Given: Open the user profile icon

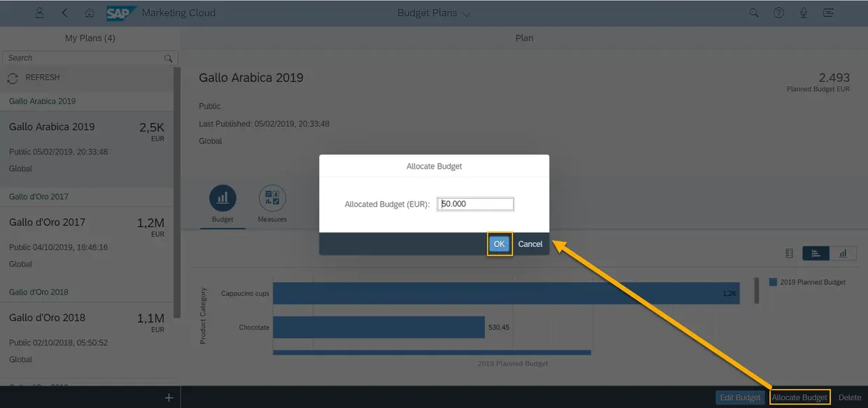Looking at the screenshot, I should point(40,13).
